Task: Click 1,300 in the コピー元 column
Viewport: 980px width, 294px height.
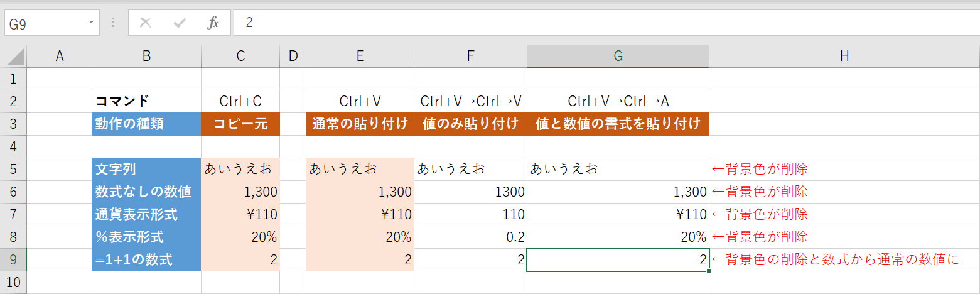Action: 240,192
